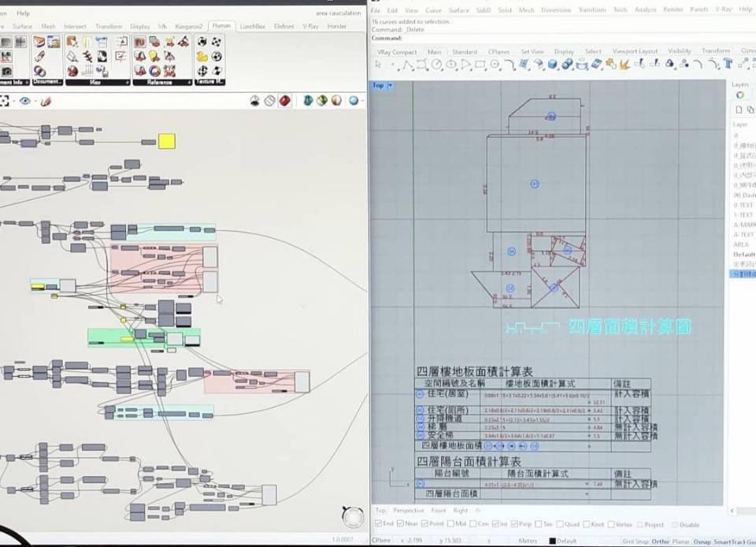Image resolution: width=756 pixels, height=547 pixels.
Task: Select the Rectangle tool in Rhino toolbar
Action: [x=480, y=65]
